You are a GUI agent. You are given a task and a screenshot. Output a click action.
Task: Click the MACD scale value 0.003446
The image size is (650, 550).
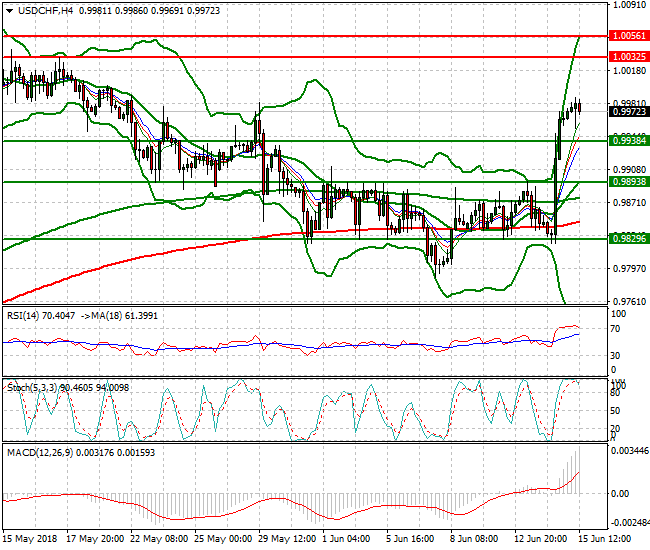click(630, 451)
